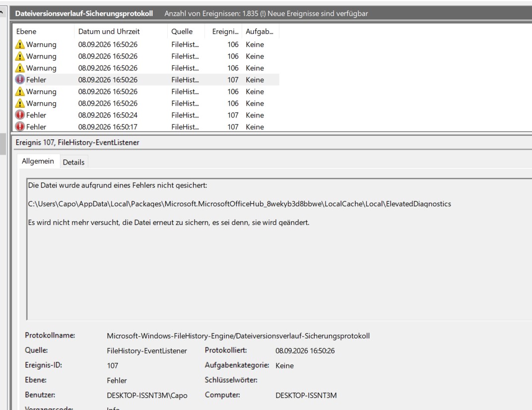
Task: Click the line 'Die Datei wurde aufgrund eines Fehlers nicht gesichert:'
Action: tap(118, 185)
